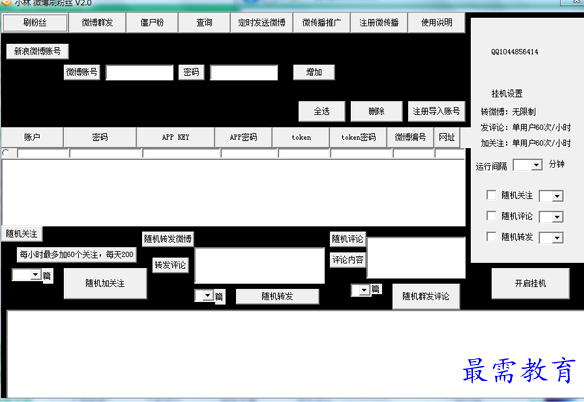Viewport: 584px width, 402px height.
Task: Click the 发评论: 单用户60次/小时 text
Action: (x=526, y=127)
